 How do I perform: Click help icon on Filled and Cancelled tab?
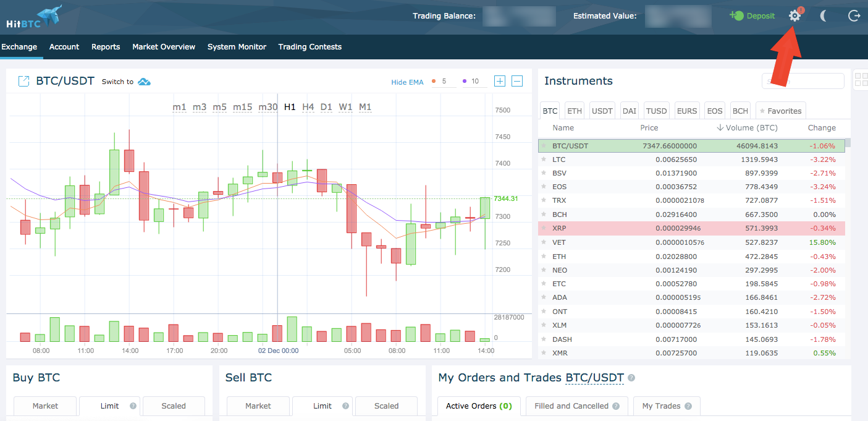click(x=616, y=406)
